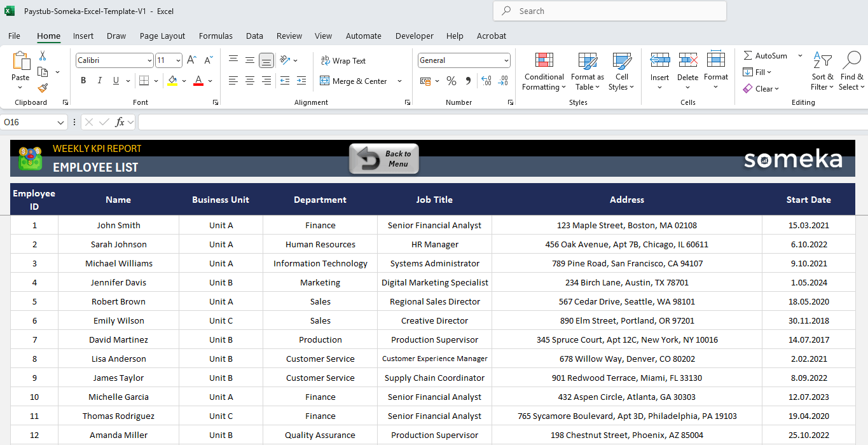Expand the General number format dropdown
The image size is (868, 445).
coord(506,60)
